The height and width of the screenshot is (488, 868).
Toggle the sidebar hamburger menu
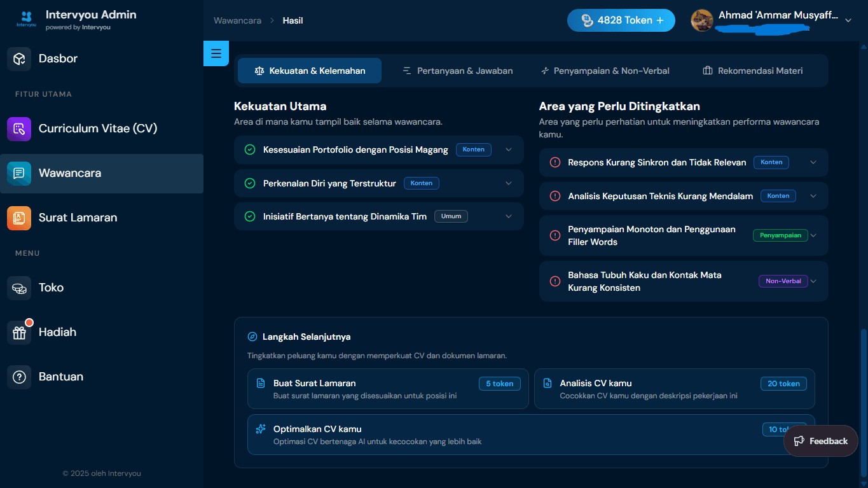tap(216, 53)
